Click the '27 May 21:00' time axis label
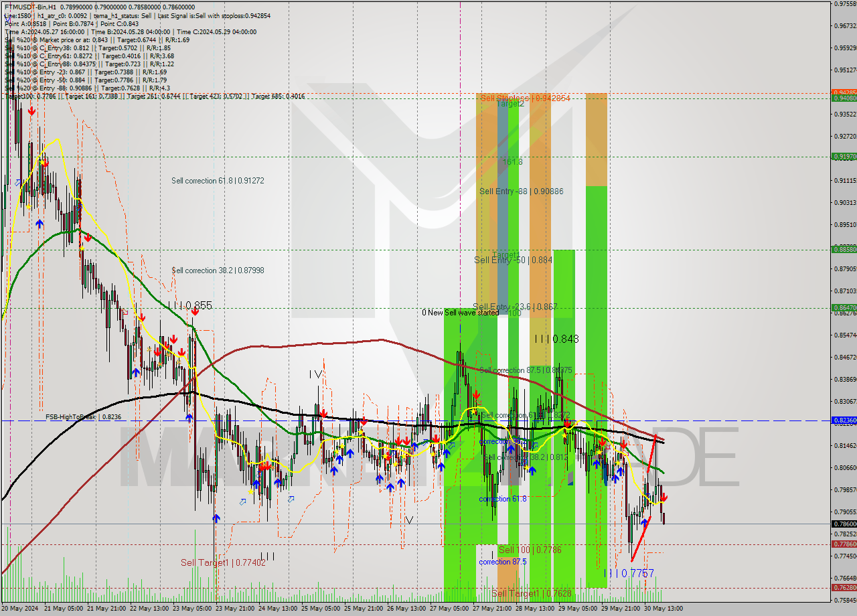The image size is (857, 616). [x=493, y=609]
